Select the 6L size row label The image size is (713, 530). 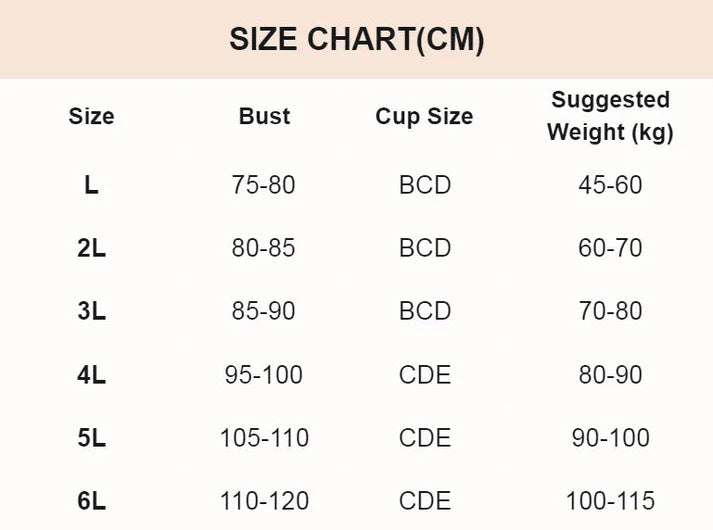coord(91,501)
